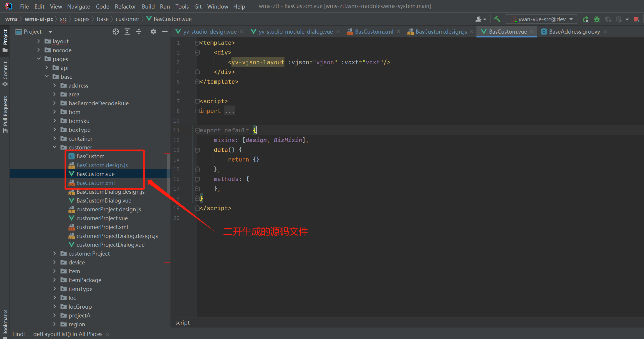
Task: Open the Project tool window sidebar tab
Action: pos(5,40)
